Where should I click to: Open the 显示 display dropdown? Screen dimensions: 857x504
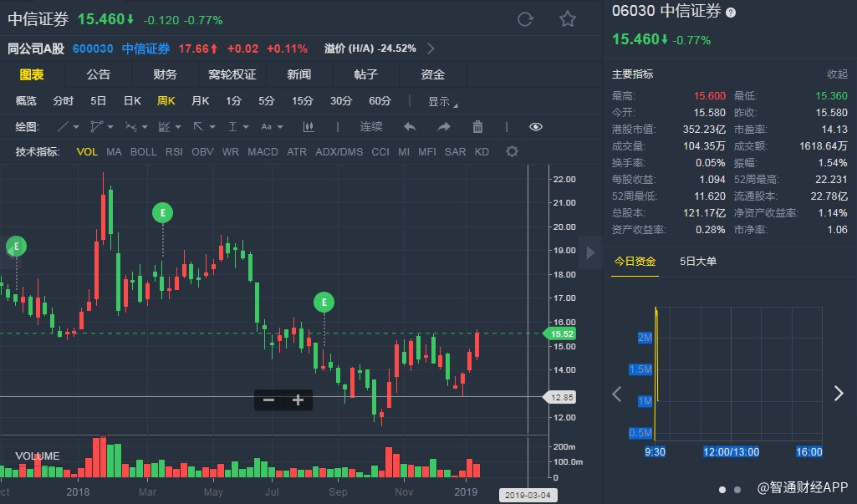point(442,101)
